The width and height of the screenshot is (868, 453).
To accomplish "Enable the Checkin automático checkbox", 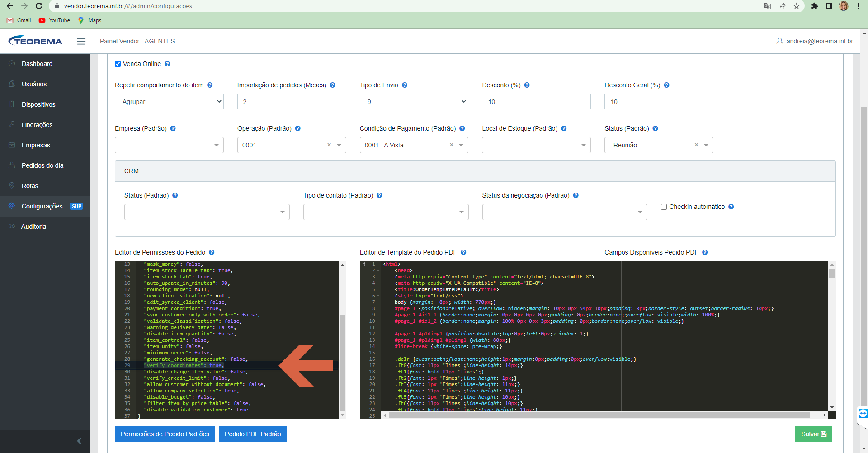I will (664, 207).
